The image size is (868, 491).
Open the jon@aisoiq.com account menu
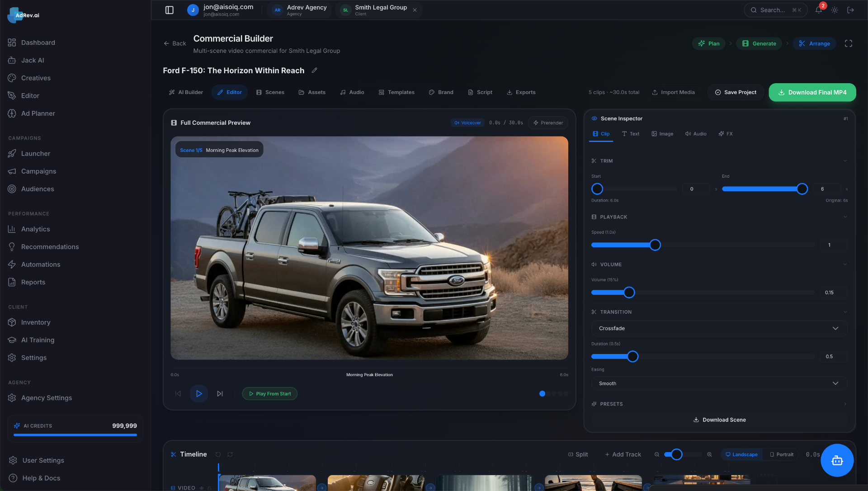click(221, 10)
